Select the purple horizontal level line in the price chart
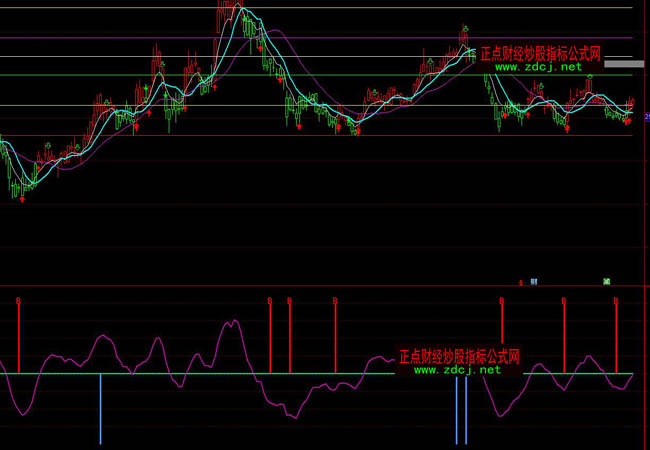The height and width of the screenshot is (450, 650). point(100,39)
